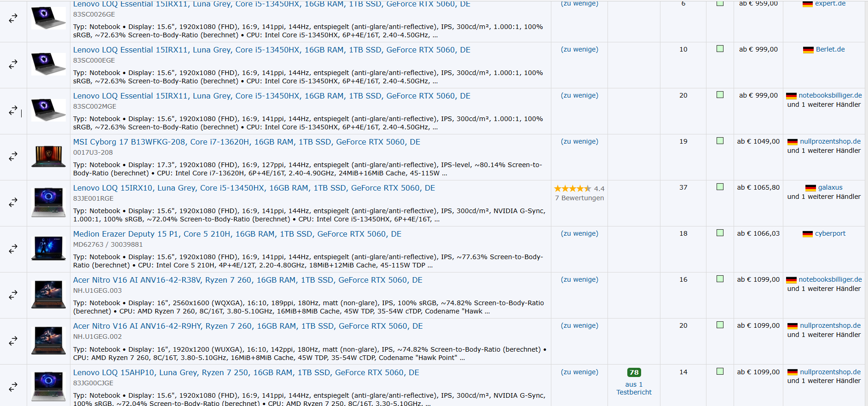
Task: Select the model number 83JE001RGE
Action: [93, 198]
